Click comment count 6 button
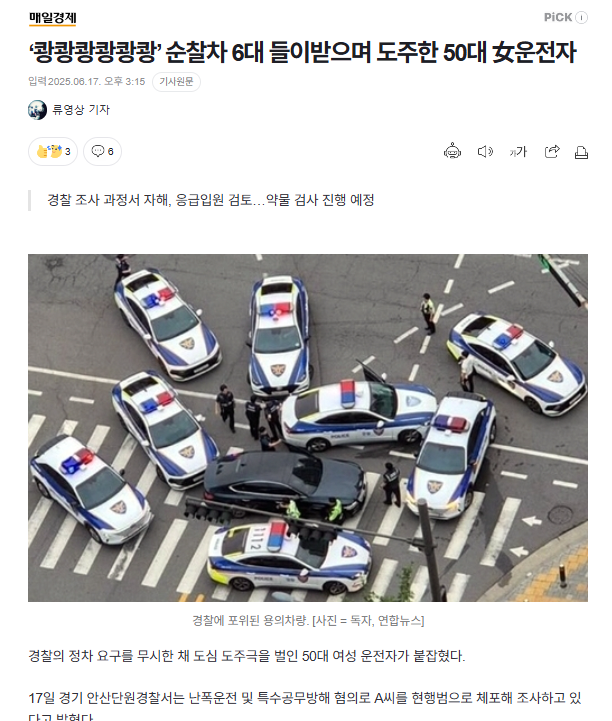This screenshot has width=612, height=721. click(103, 151)
